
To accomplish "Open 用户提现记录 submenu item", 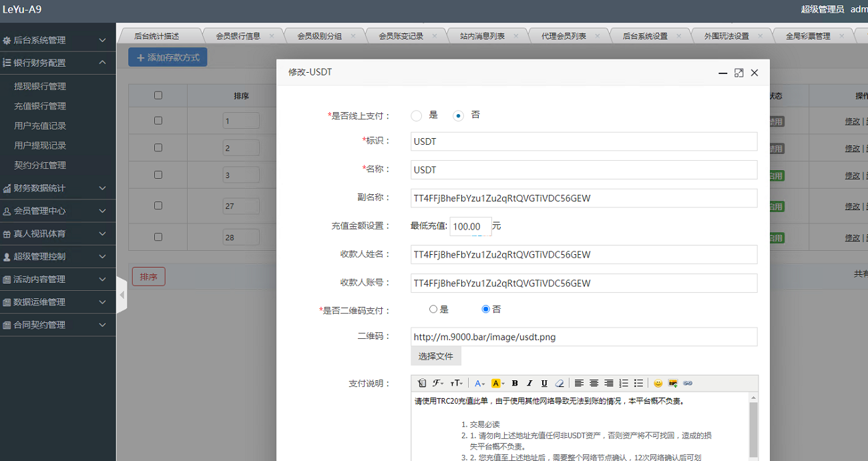I will click(x=40, y=145).
